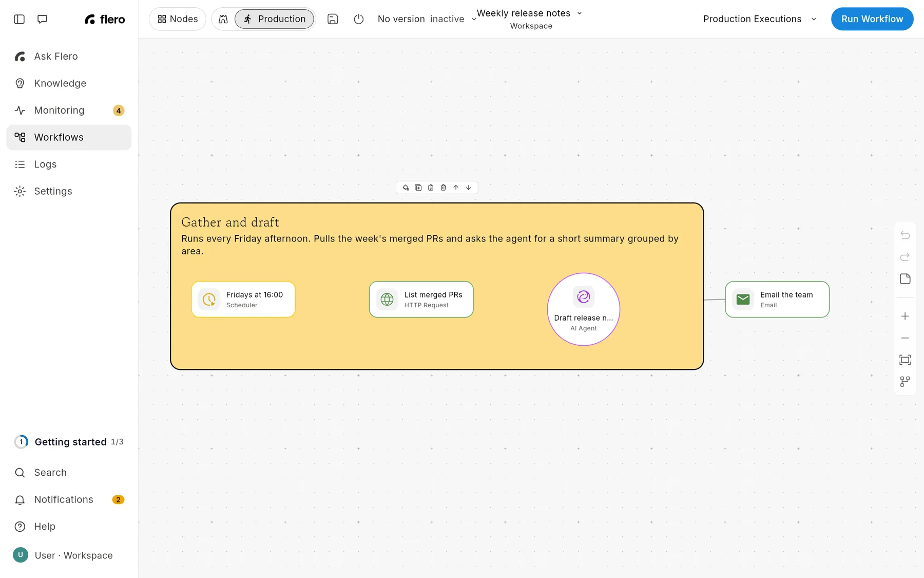Go to Knowledge section
This screenshot has width=924, height=578.
click(69, 83)
